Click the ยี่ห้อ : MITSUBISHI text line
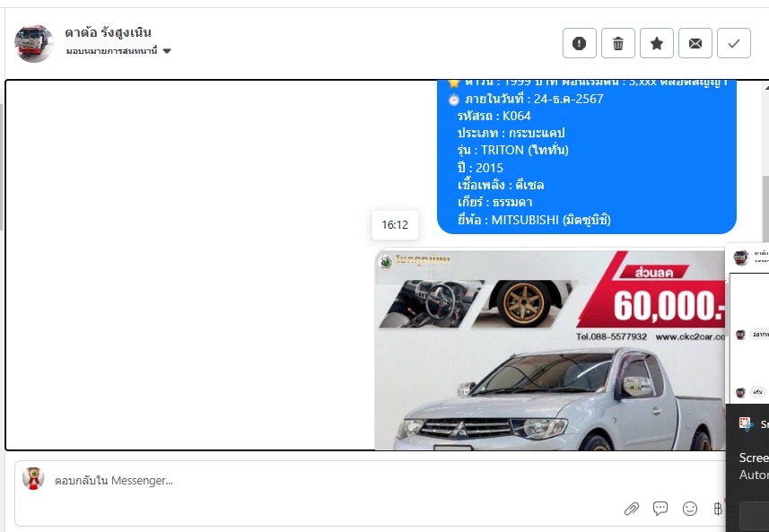 point(534,220)
